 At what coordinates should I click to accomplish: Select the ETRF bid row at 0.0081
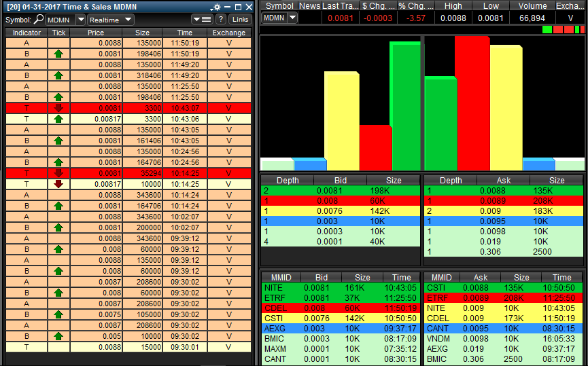click(x=340, y=298)
